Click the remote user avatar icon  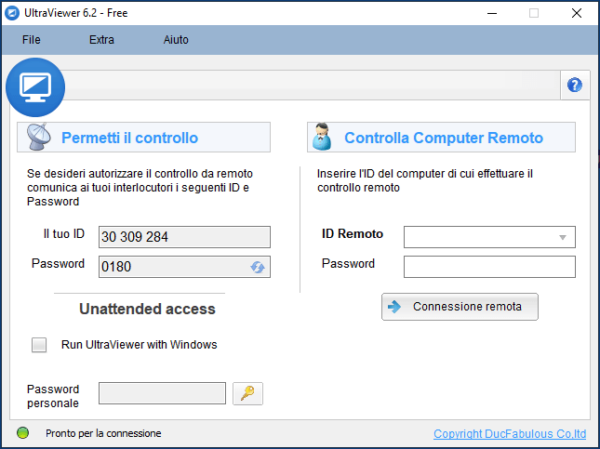tap(321, 137)
